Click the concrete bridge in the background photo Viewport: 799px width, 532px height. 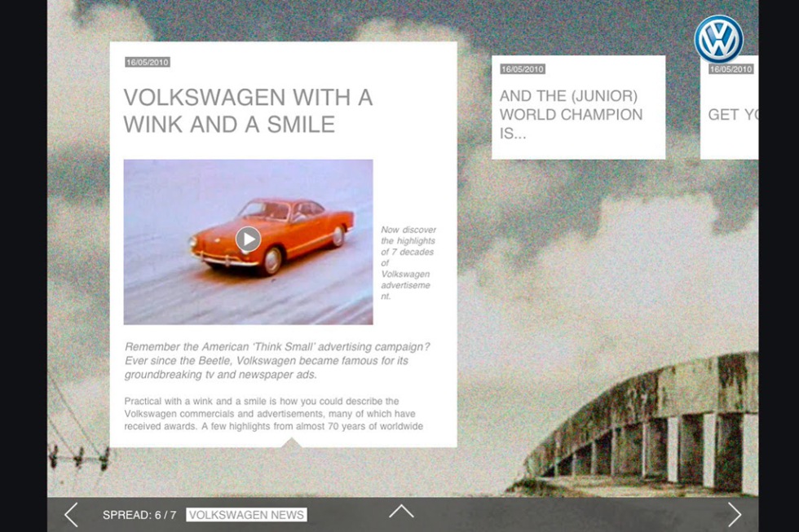click(x=652, y=432)
